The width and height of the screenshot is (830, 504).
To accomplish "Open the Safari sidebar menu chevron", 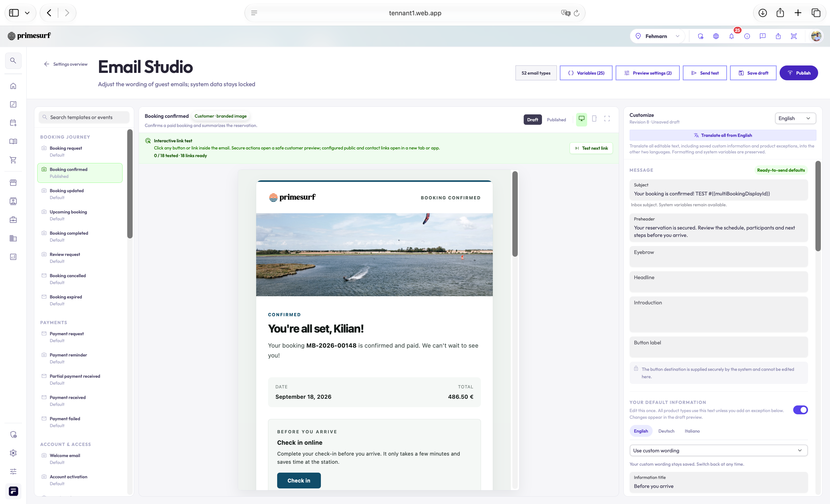I will [x=27, y=13].
